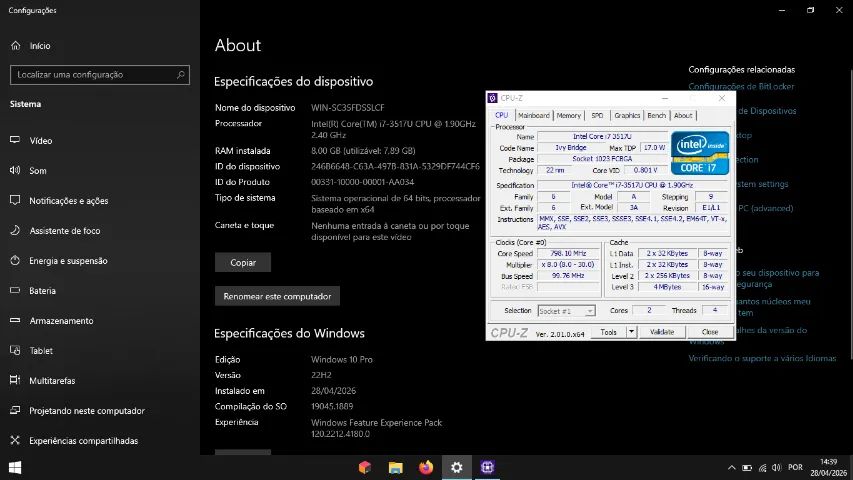Click Close button in CPU-Z

pos(709,332)
